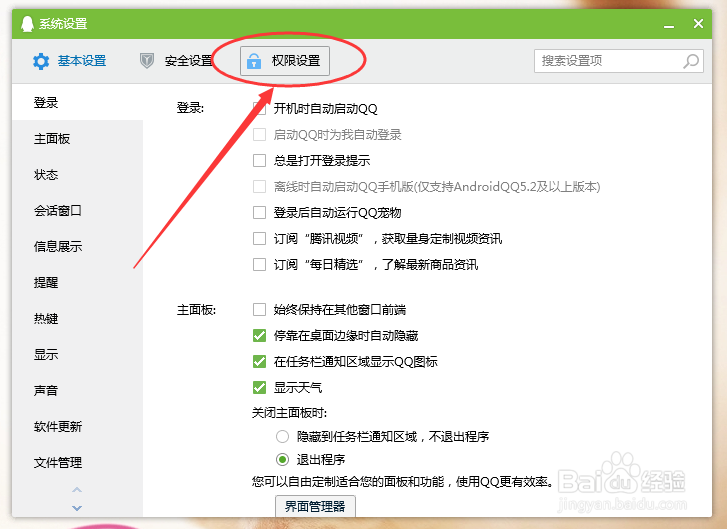Viewport: 727px width, 529px height.
Task: Open 会话窗口 settings in sidebar
Action: tap(77, 211)
